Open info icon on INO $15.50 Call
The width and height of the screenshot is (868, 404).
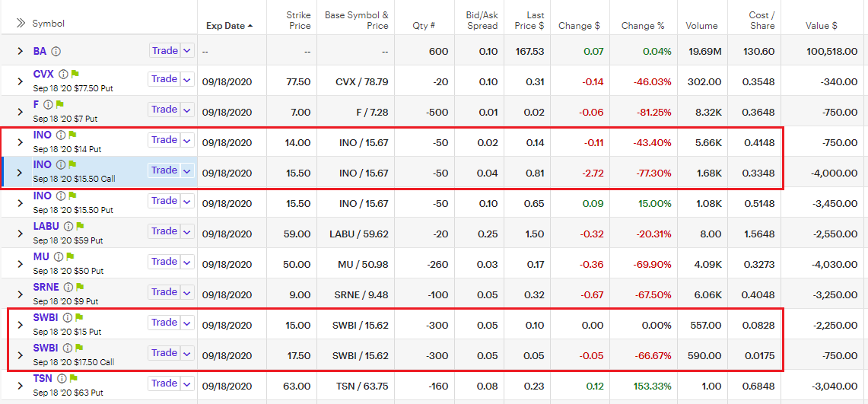(61, 164)
